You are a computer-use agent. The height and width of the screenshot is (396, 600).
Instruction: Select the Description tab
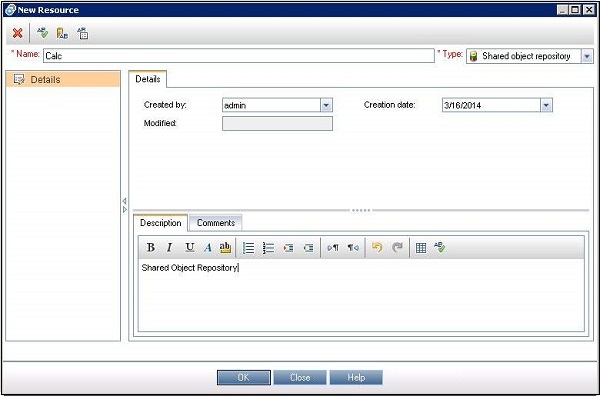(x=161, y=223)
